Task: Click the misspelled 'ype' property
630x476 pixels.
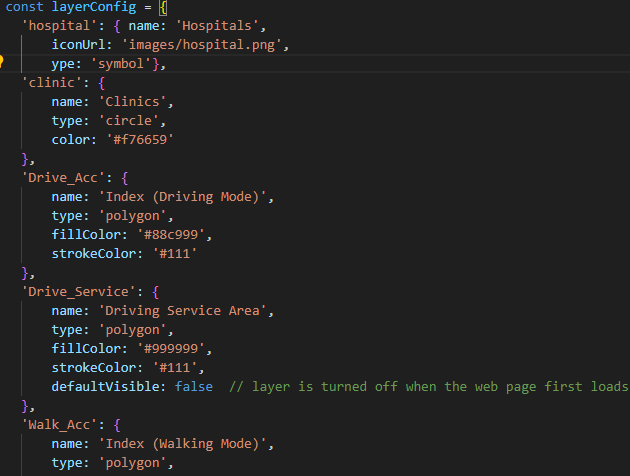Action: [63, 64]
